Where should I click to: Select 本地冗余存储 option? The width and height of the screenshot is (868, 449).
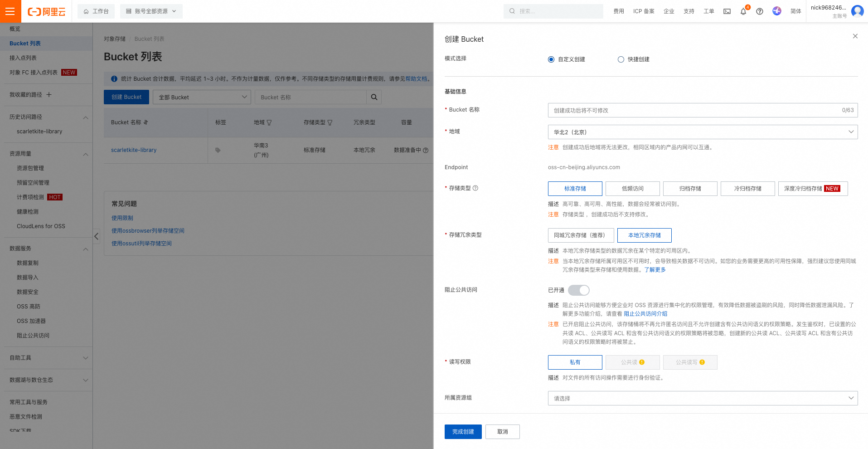645,235
